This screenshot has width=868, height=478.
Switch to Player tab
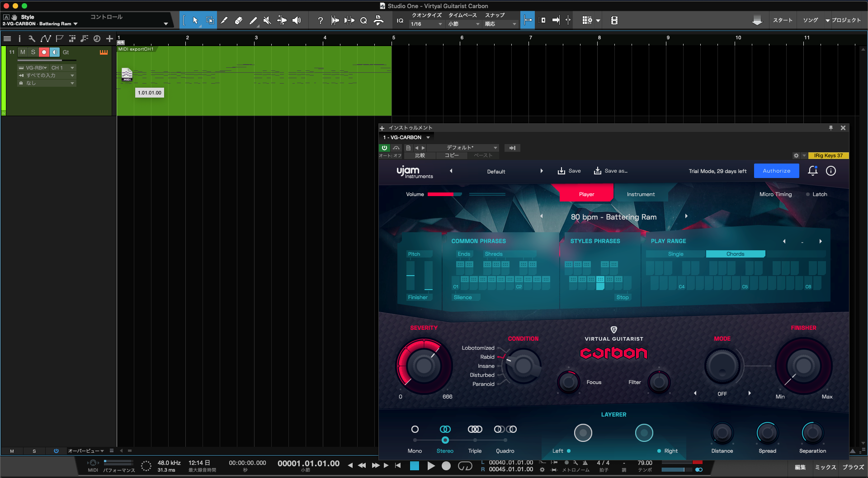[x=586, y=194]
